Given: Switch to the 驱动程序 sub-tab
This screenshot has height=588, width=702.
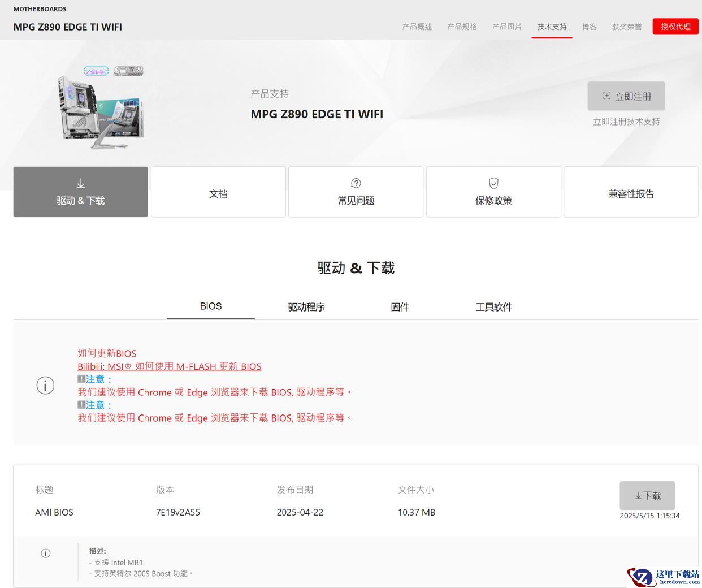Looking at the screenshot, I should pyautogui.click(x=306, y=307).
